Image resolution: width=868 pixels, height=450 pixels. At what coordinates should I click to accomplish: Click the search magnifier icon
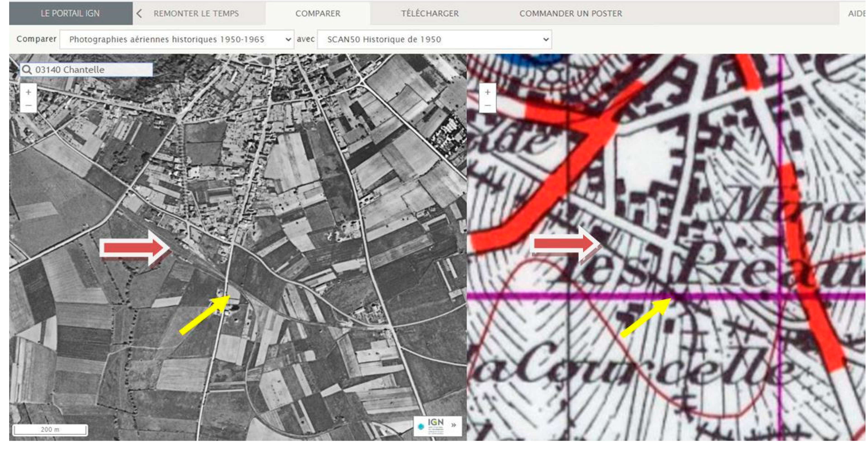click(x=27, y=70)
